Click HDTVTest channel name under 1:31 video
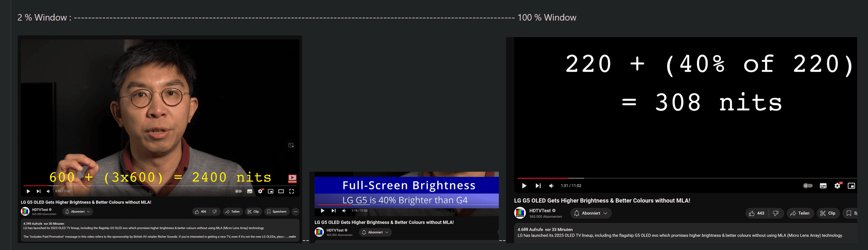 pos(540,211)
